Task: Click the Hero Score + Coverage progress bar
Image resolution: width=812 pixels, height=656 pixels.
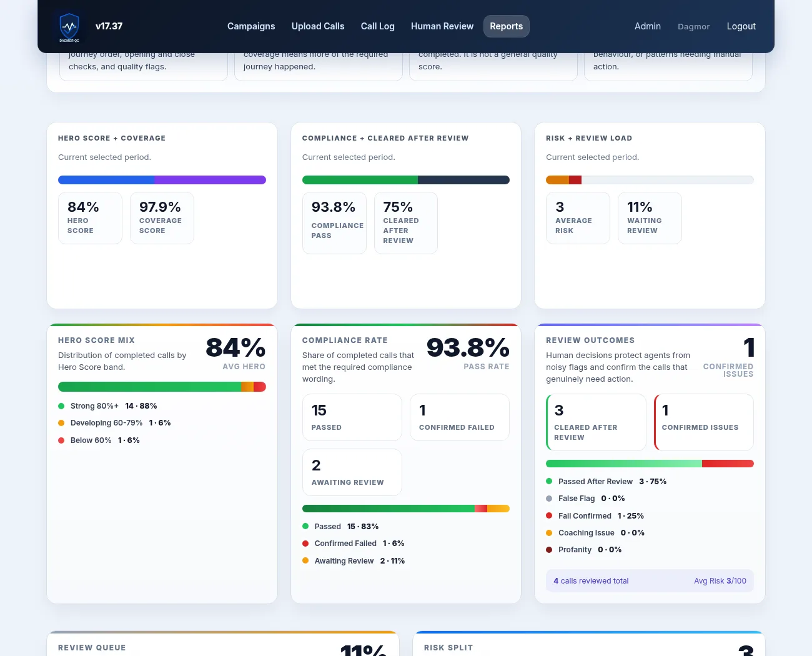Action: pyautogui.click(x=162, y=180)
